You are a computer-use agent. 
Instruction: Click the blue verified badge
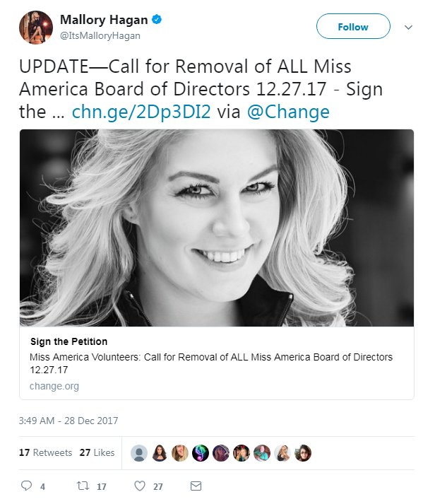click(156, 20)
